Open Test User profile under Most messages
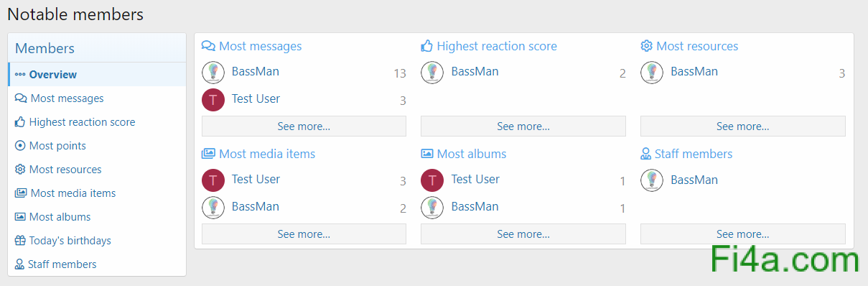 [256, 99]
